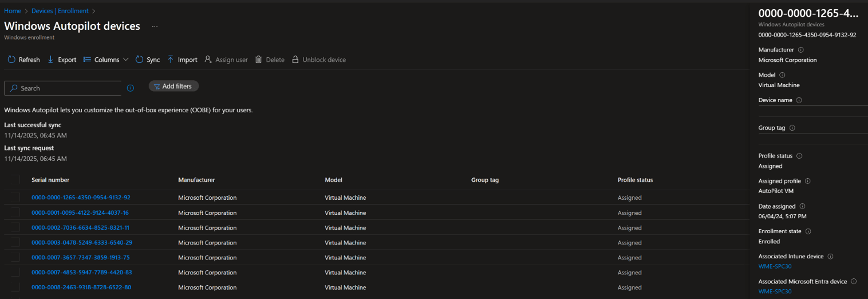Navigate to Devices | Enrollment breadcrumb
This screenshot has width=868, height=299.
(60, 11)
